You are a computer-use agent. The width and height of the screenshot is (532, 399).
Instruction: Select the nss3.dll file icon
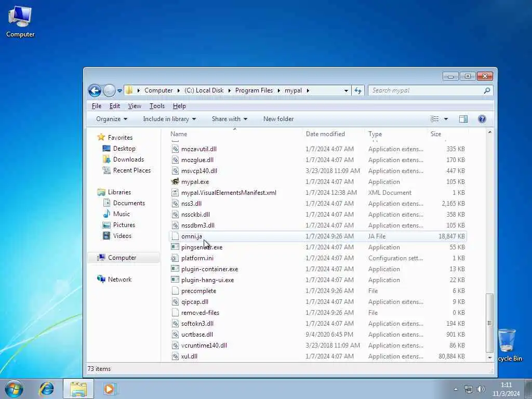click(x=175, y=204)
